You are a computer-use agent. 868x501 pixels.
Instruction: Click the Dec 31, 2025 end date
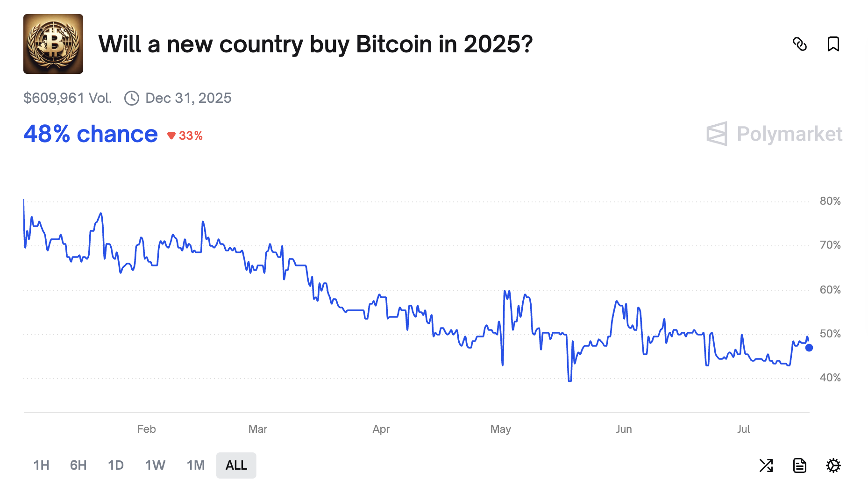click(188, 98)
